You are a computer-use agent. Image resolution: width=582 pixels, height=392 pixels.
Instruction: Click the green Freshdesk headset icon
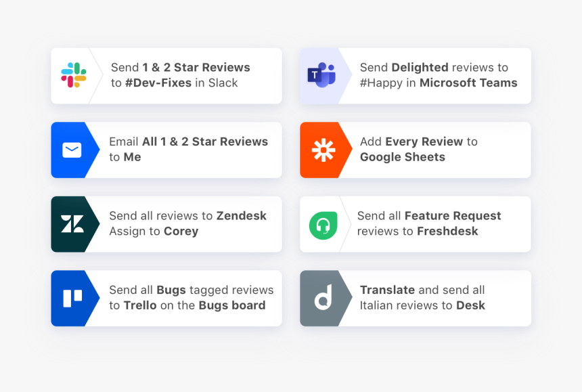coord(323,225)
